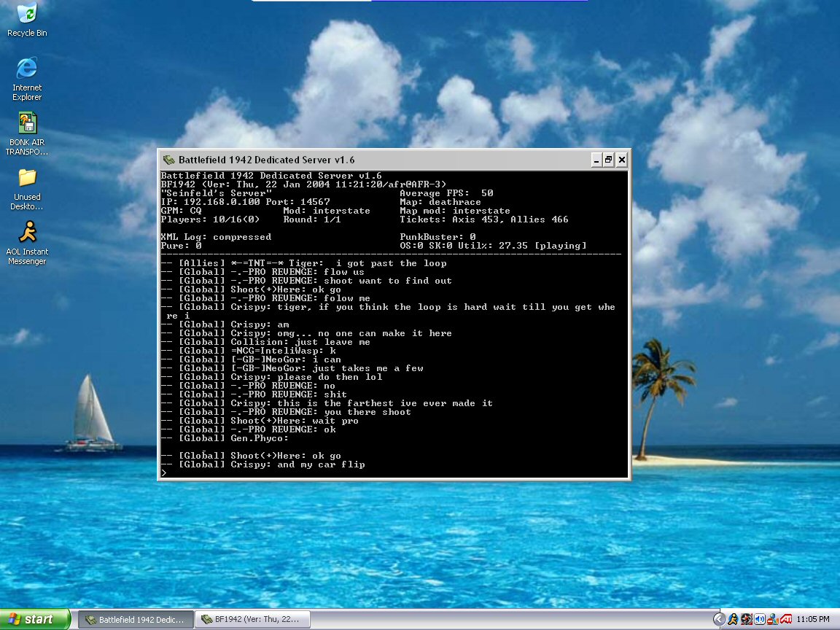Open the volume speaker tray icon

759,619
